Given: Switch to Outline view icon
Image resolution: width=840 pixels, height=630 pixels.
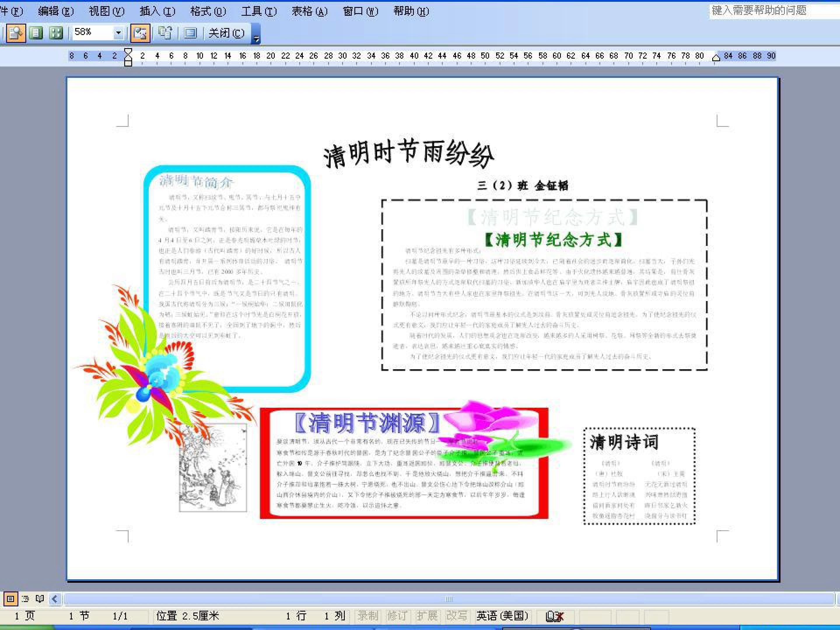Looking at the screenshot, I should (x=25, y=599).
